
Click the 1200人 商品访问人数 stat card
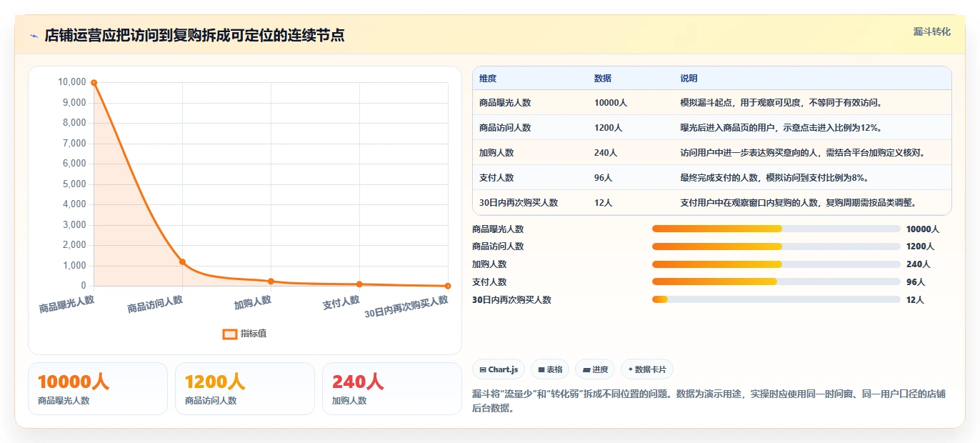coord(245,389)
